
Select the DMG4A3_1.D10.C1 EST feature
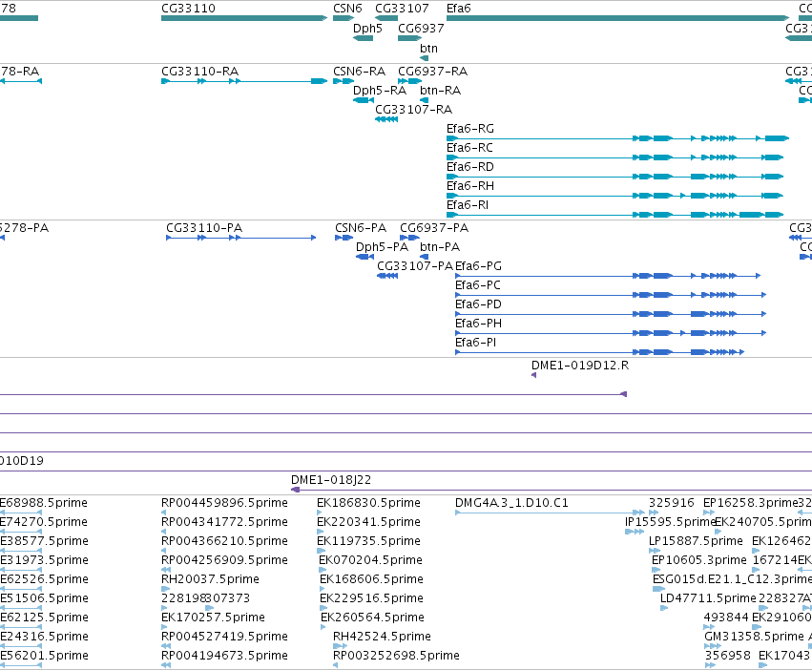(550, 513)
